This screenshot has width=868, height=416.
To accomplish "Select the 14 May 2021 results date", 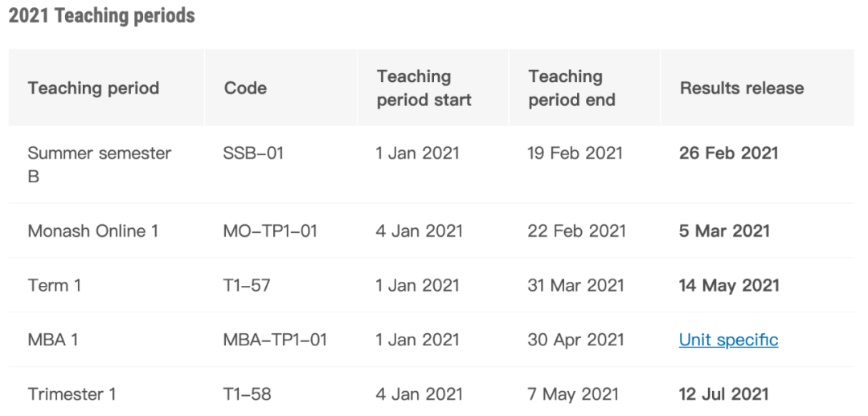I will pyautogui.click(x=729, y=285).
